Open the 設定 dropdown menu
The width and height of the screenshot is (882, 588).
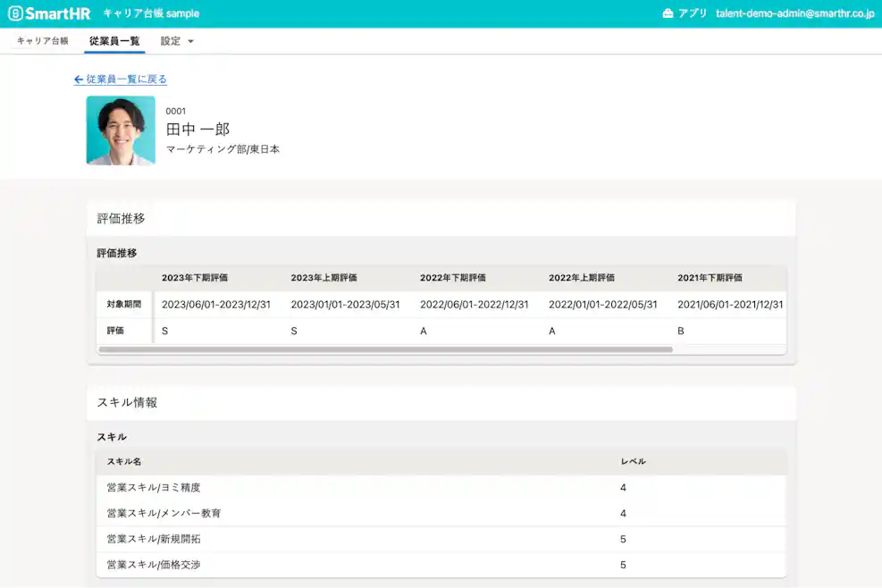click(x=170, y=40)
